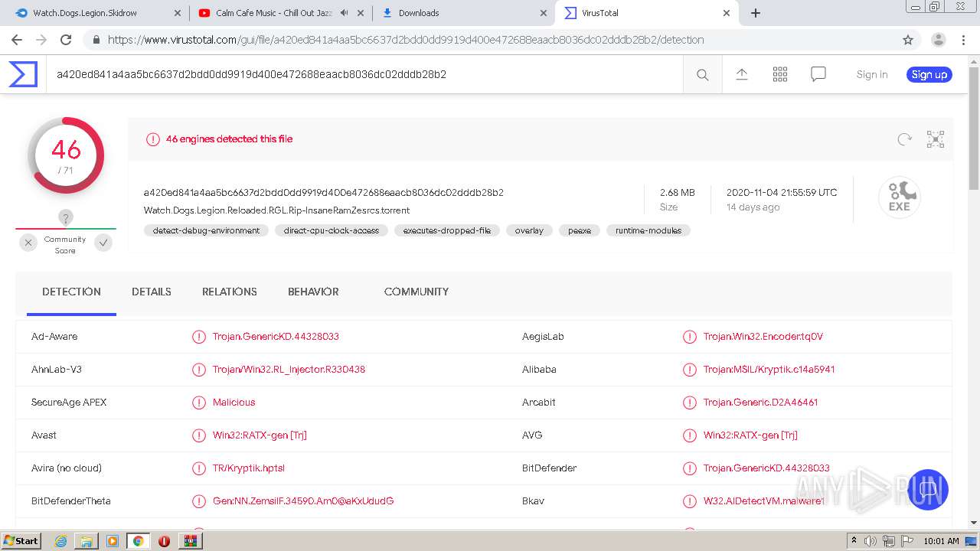Switch to Watch.Dogs.Legion.Skidrow browser tab
Viewport: 980px width, 551px height.
click(98, 13)
